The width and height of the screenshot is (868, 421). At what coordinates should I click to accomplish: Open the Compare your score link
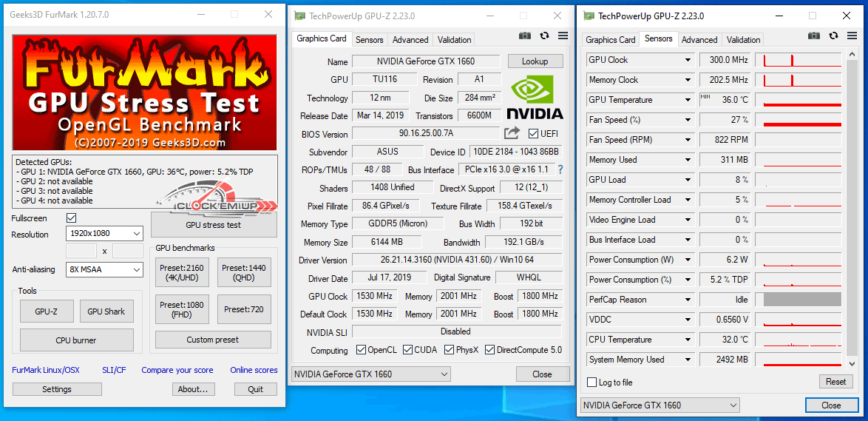(177, 370)
